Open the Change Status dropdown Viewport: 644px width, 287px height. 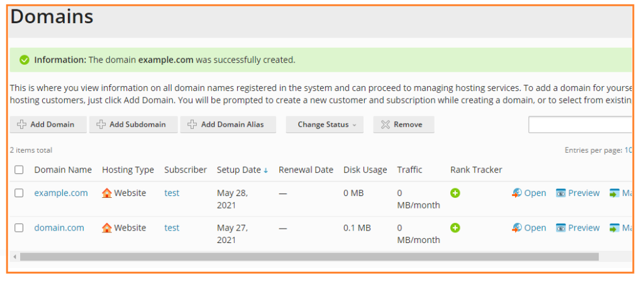tap(325, 124)
